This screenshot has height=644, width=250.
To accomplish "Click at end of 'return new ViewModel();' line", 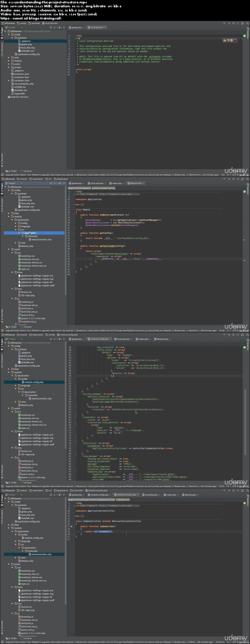I will (114, 531).
